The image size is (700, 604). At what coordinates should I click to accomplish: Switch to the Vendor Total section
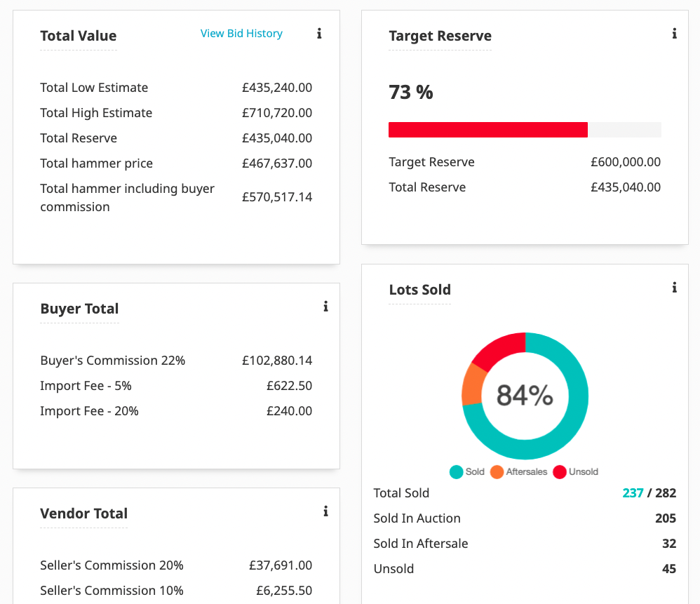click(83, 514)
